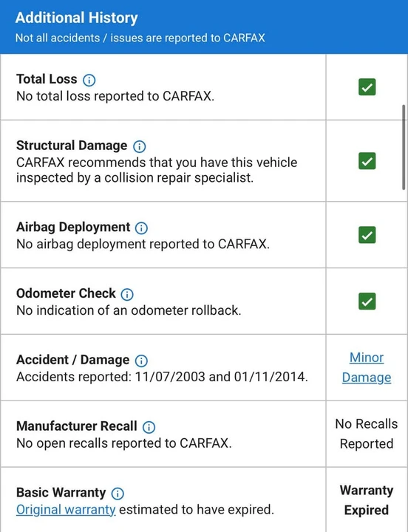This screenshot has height=532, width=408.
Task: Open the Minor Damage link
Action: [x=367, y=367]
